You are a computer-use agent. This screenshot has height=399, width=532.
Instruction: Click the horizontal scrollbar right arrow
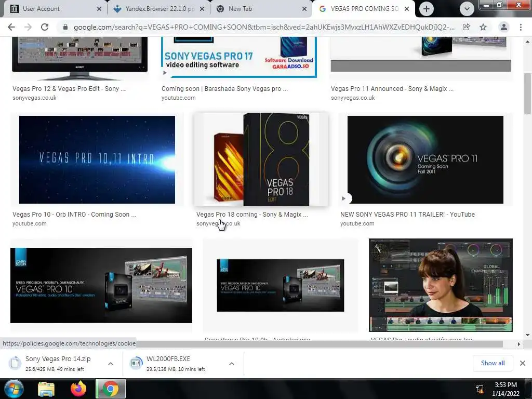click(x=519, y=344)
